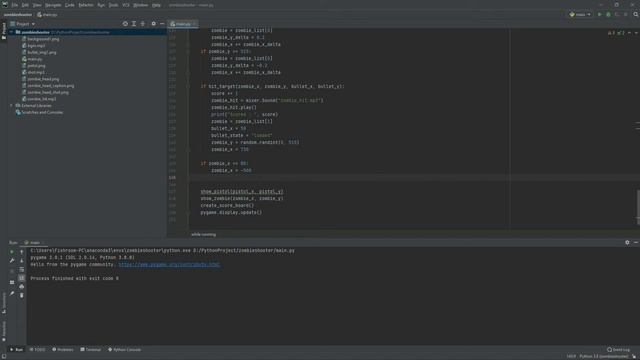
Task: Open the Problems tool window
Action: pos(63,350)
